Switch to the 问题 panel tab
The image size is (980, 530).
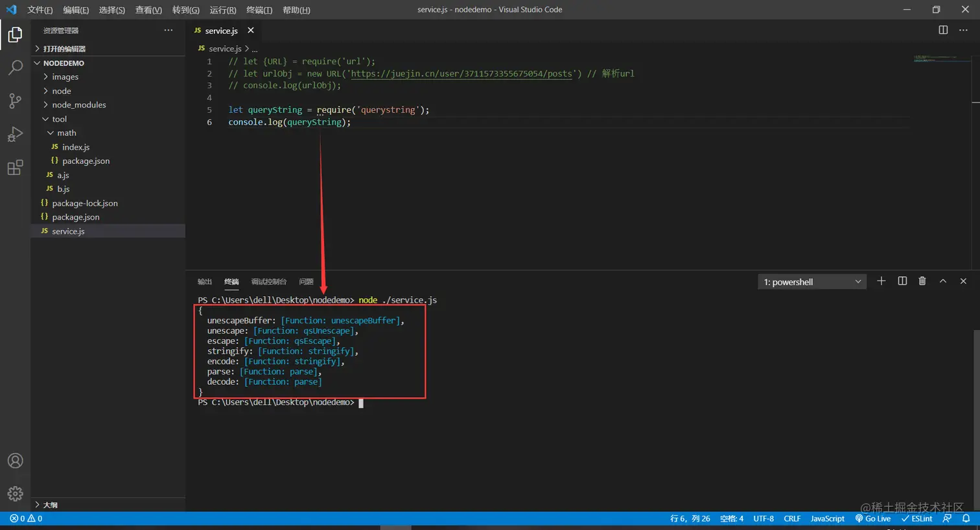(x=307, y=282)
